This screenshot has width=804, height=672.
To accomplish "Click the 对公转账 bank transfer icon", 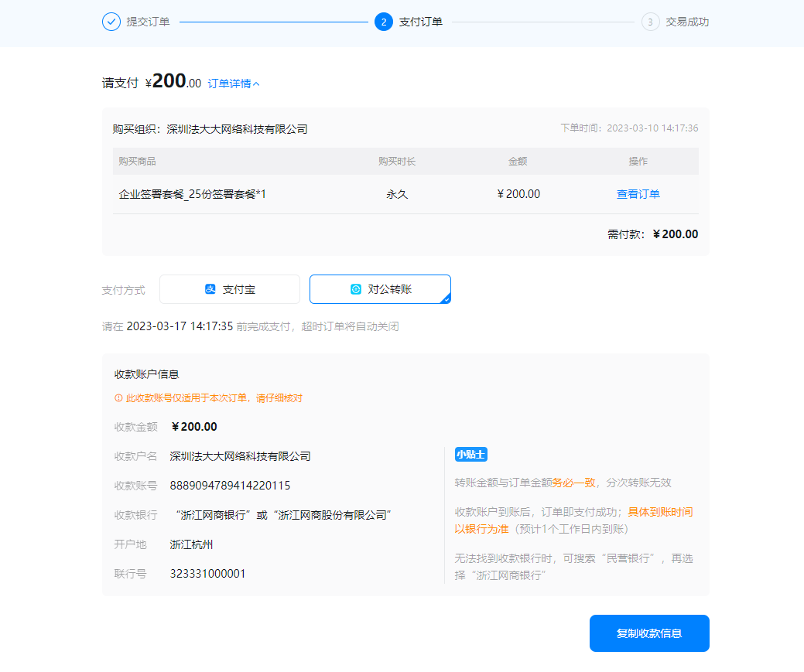I will 356,289.
